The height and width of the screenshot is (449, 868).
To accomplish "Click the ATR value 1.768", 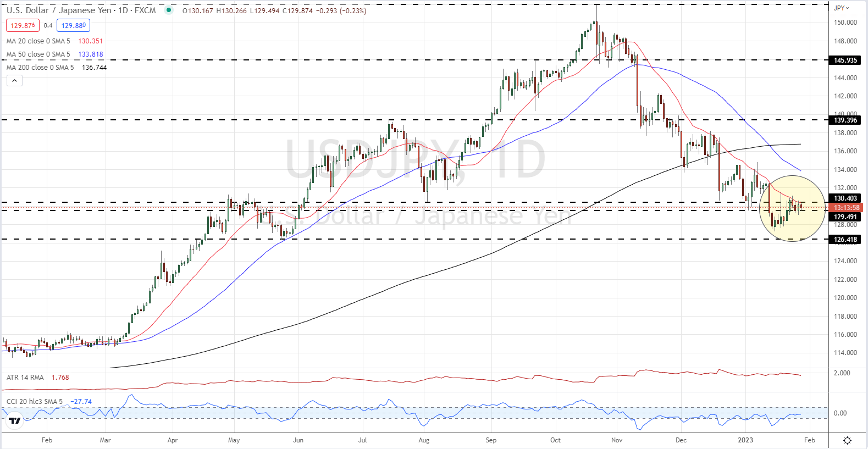I will (60, 378).
